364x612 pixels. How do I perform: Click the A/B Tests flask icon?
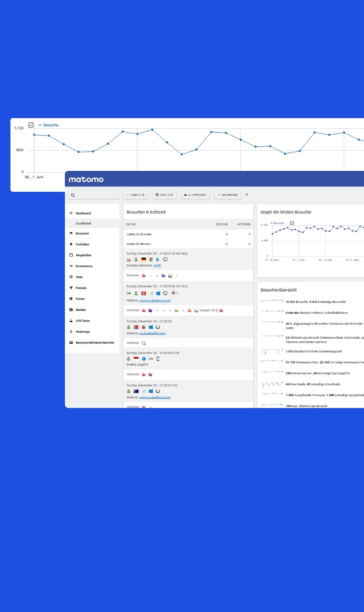(71, 320)
